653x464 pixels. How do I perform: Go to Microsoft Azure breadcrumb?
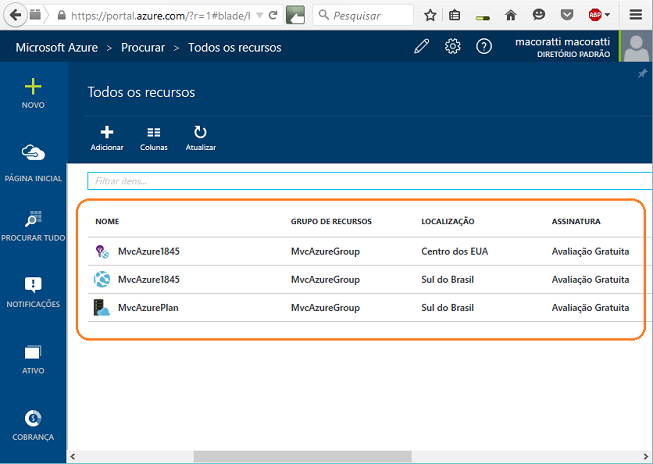pyautogui.click(x=57, y=48)
